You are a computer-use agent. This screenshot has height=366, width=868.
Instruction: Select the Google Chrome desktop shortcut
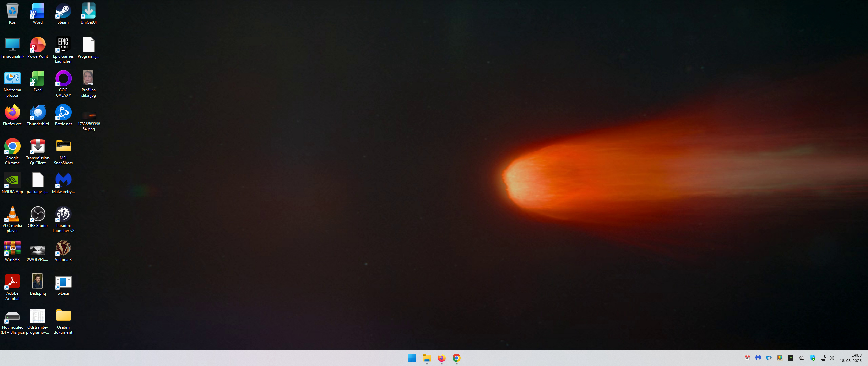point(13,151)
